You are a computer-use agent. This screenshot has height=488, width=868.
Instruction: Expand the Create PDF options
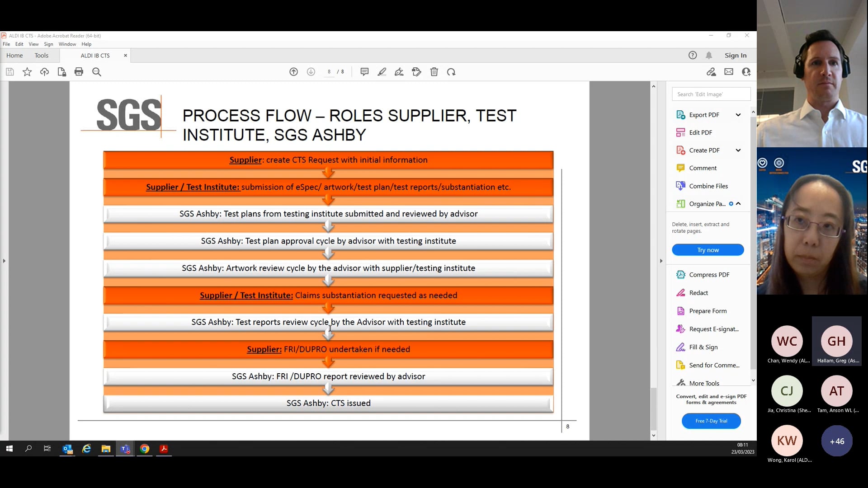(x=739, y=150)
